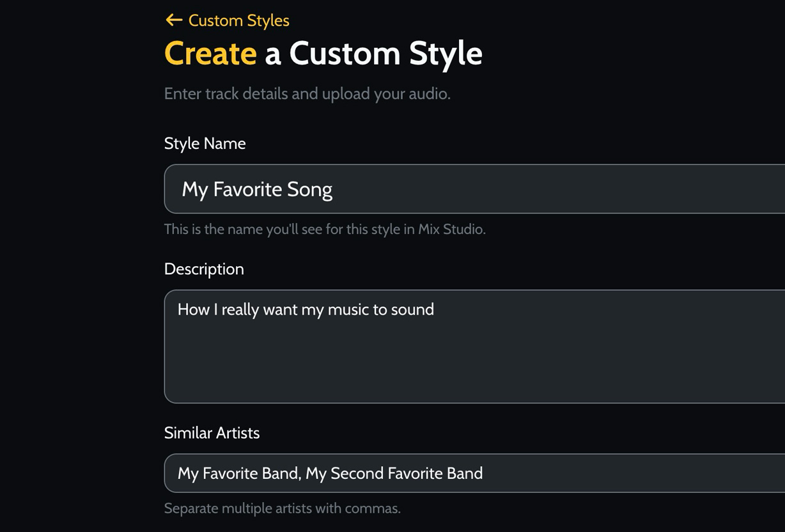Viewport: 785px width, 532px height.
Task: Select the arrow beside Custom Styles
Action: pos(173,20)
